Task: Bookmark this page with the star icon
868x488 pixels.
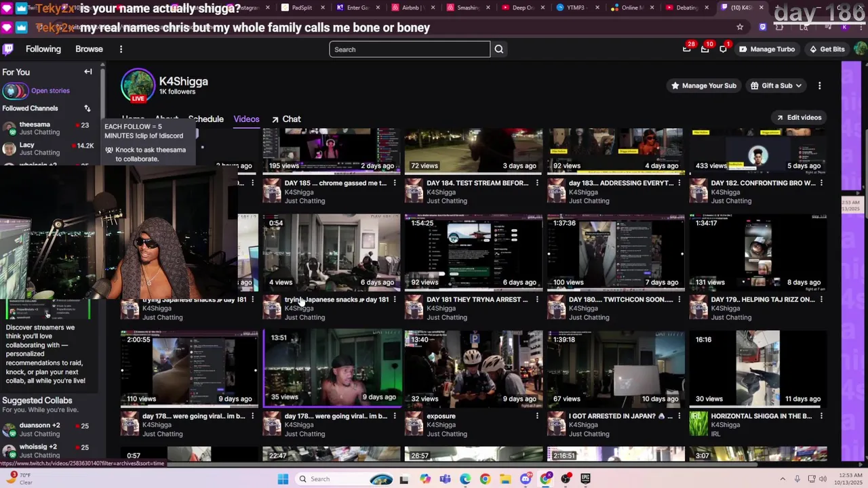Action: [740, 27]
